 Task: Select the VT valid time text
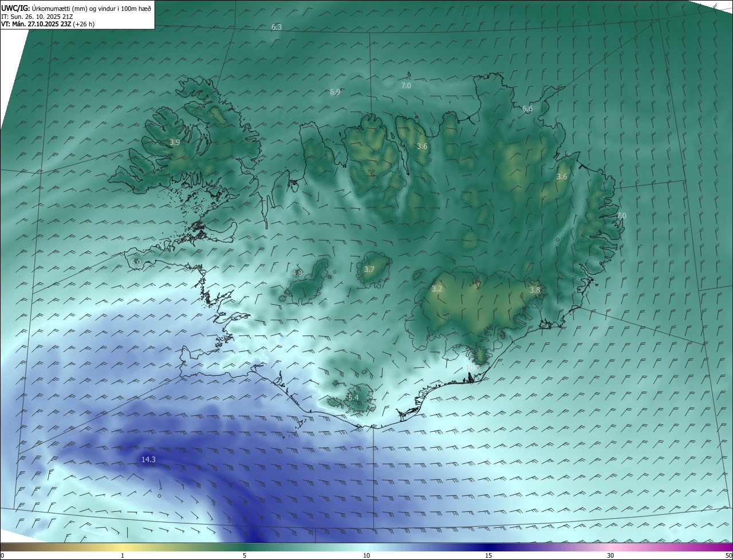pyautogui.click(x=48, y=24)
